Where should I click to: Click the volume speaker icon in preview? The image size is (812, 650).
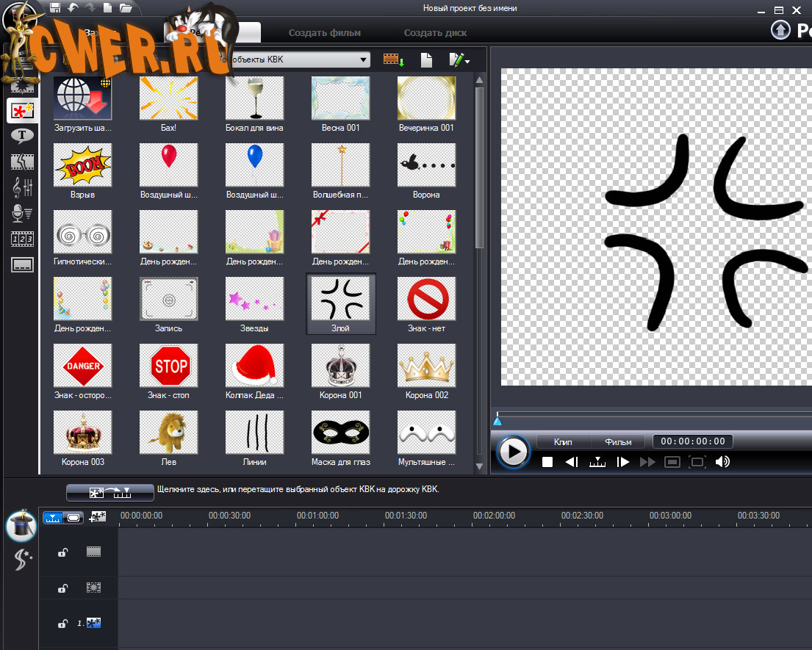[x=722, y=462]
